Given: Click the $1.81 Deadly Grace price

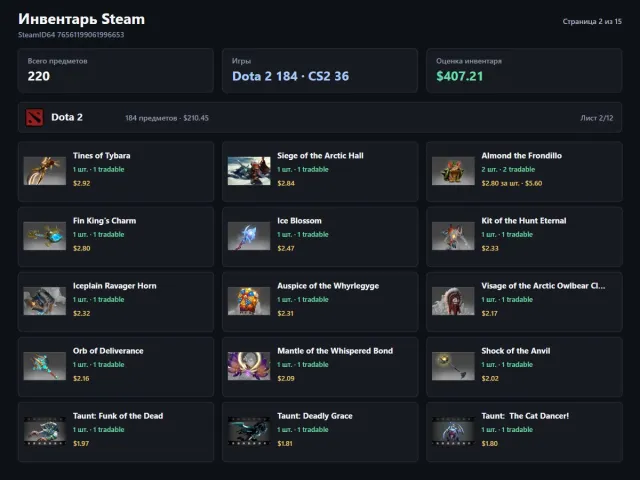Looking at the screenshot, I should point(285,443).
